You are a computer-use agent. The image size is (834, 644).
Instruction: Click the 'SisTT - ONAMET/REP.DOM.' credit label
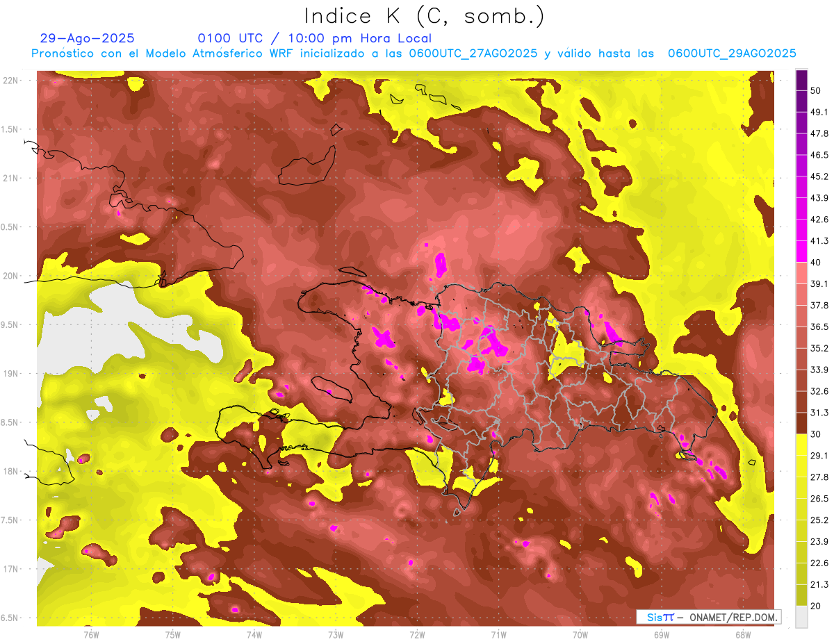(x=708, y=617)
